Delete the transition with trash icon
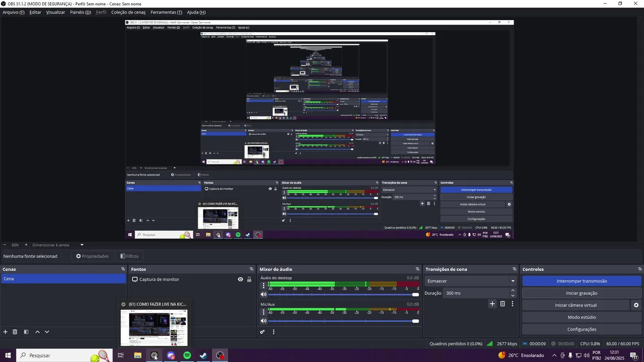This screenshot has width=644, height=362. pos(502,304)
